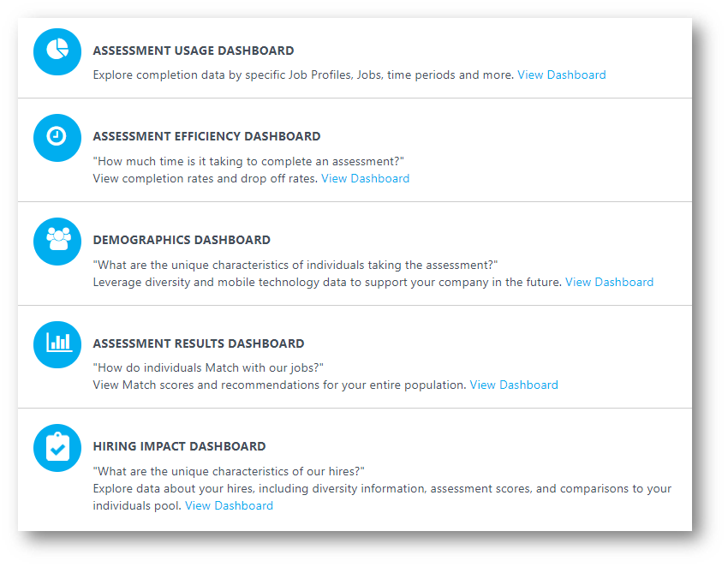Open View Dashboard link for Assessment Results

[514, 385]
